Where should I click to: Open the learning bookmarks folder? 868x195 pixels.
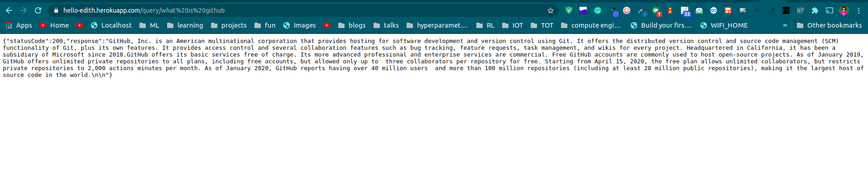pos(185,25)
